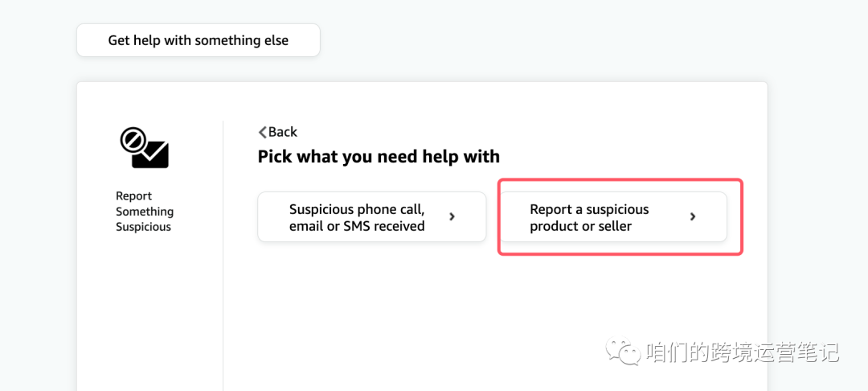Click the word "Something" in the sidebar
Image resolution: width=868 pixels, height=391 pixels.
(x=145, y=212)
